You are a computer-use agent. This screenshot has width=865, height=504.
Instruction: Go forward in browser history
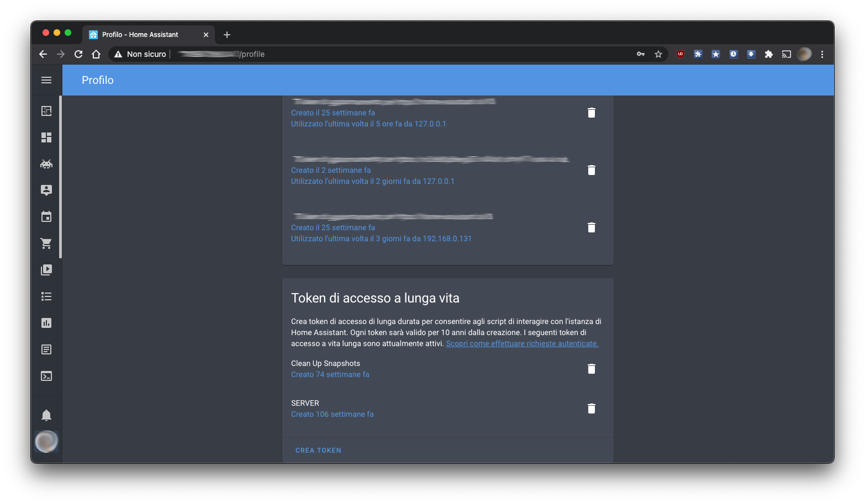pos(61,54)
